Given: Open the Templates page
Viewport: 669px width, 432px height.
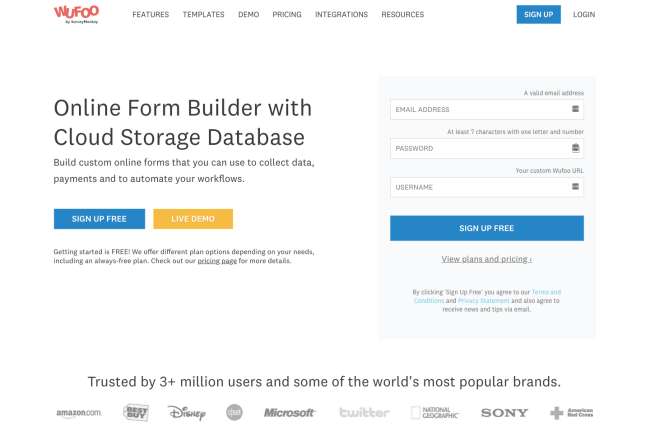Looking at the screenshot, I should pyautogui.click(x=204, y=14).
